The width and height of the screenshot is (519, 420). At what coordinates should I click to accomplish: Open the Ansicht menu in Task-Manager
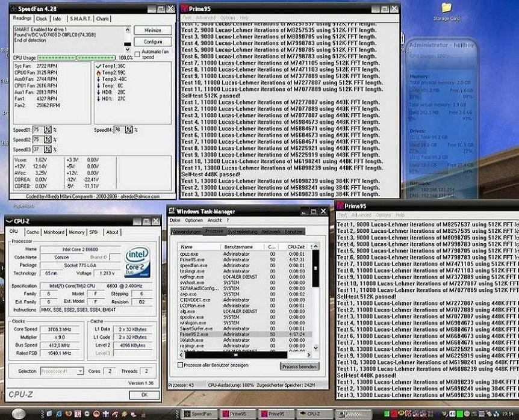click(x=214, y=220)
